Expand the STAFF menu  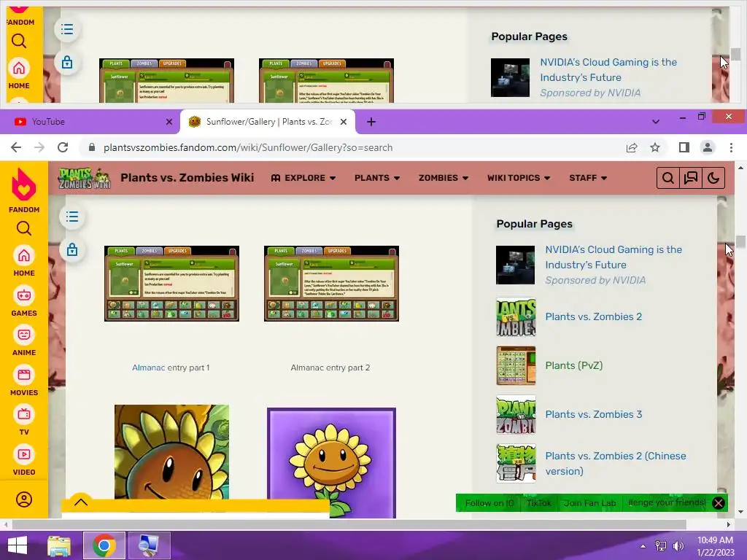[x=588, y=178]
